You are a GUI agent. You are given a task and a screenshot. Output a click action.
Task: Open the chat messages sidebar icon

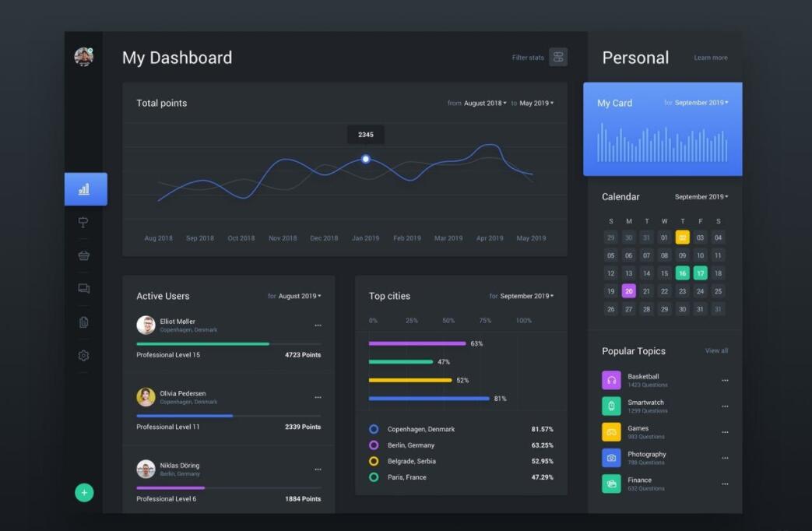[x=83, y=289]
